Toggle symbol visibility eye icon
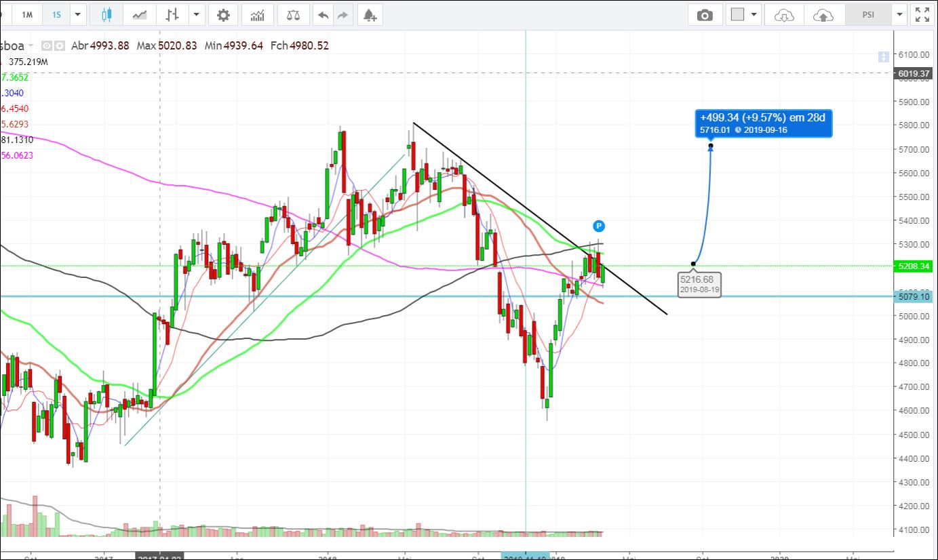Image resolution: width=938 pixels, height=560 pixels. click(x=47, y=46)
